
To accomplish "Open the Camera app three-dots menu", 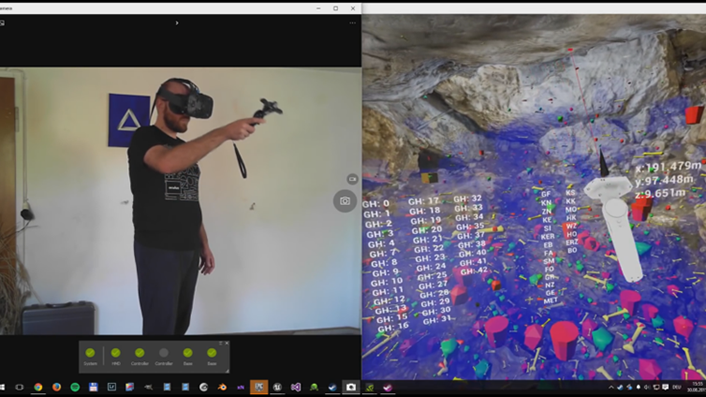I will tap(353, 23).
